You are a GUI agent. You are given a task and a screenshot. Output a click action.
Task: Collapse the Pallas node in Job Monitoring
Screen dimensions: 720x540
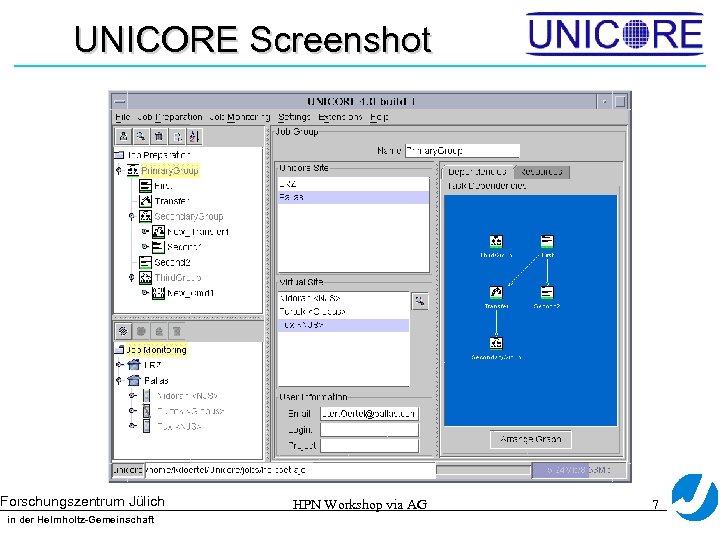(119, 380)
